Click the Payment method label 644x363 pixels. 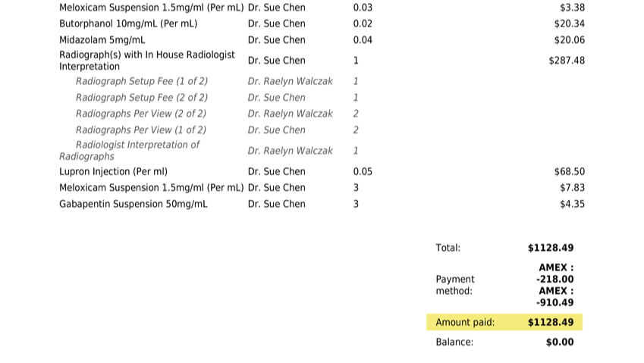pyautogui.click(x=455, y=285)
